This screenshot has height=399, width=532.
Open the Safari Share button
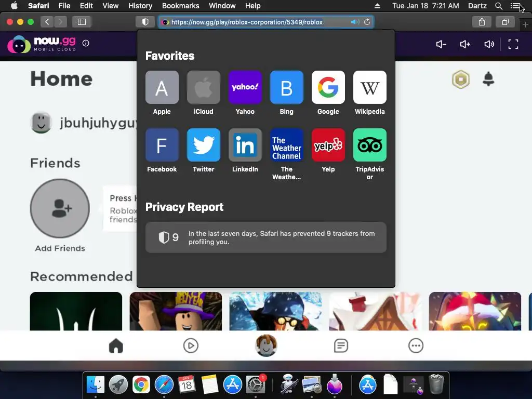482,22
